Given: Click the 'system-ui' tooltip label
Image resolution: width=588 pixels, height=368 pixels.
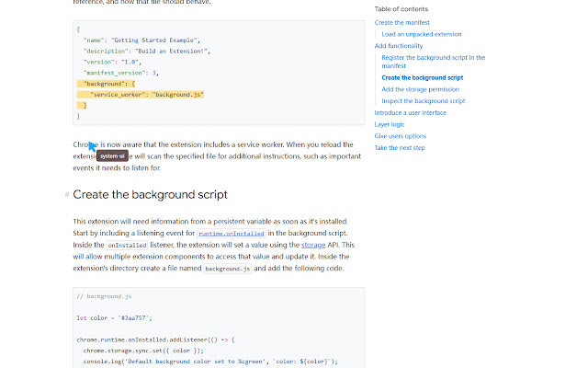Looking at the screenshot, I should pyautogui.click(x=112, y=156).
